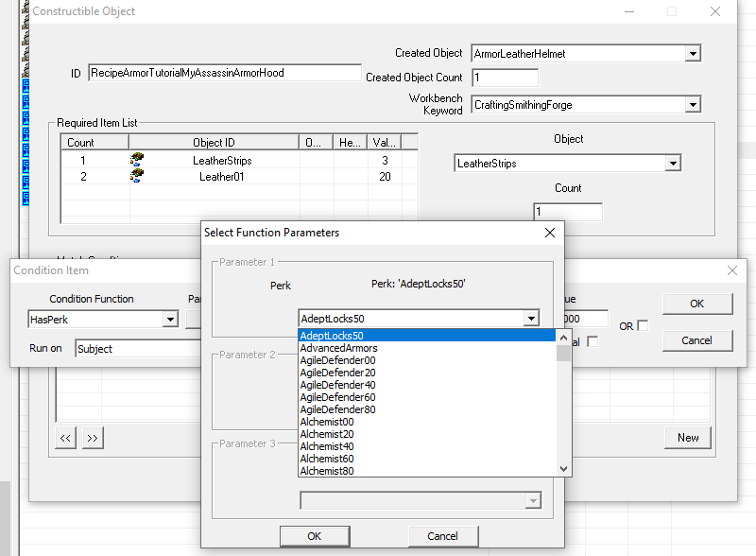This screenshot has width=756, height=556.
Task: Click the ID text field
Action: (224, 73)
